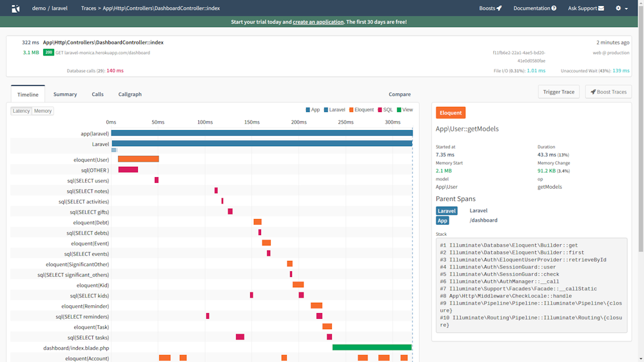Open the Compare tab
This screenshot has height=362, width=644.
(400, 94)
